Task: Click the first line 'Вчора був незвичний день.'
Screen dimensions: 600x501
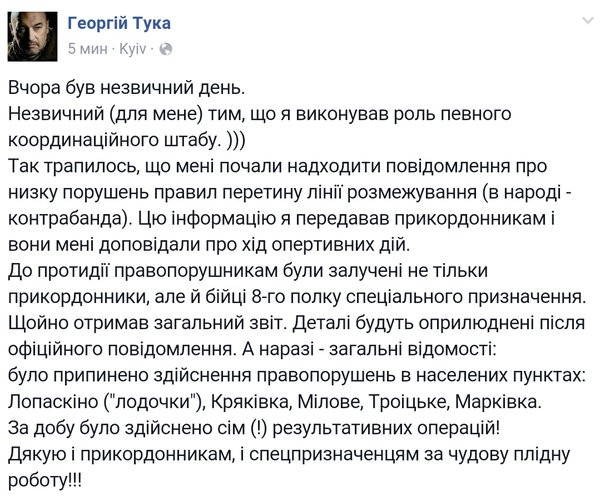Action: [x=126, y=88]
